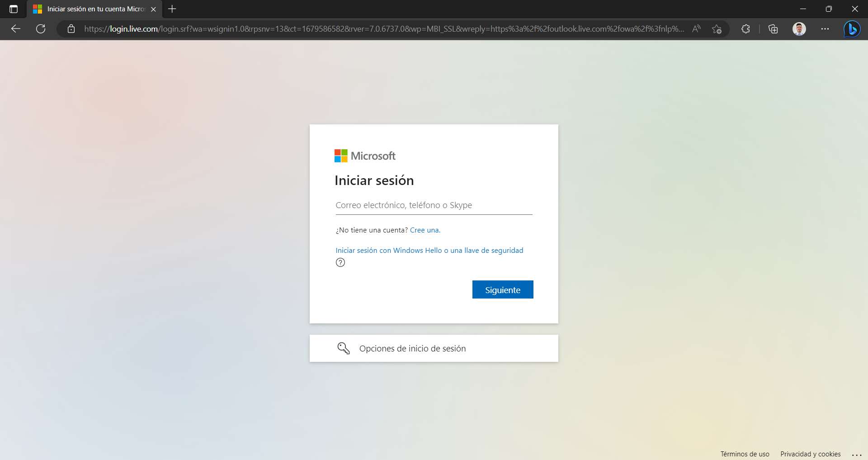This screenshot has width=868, height=460.
Task: Open the Extensions puzzle icon
Action: 745,29
